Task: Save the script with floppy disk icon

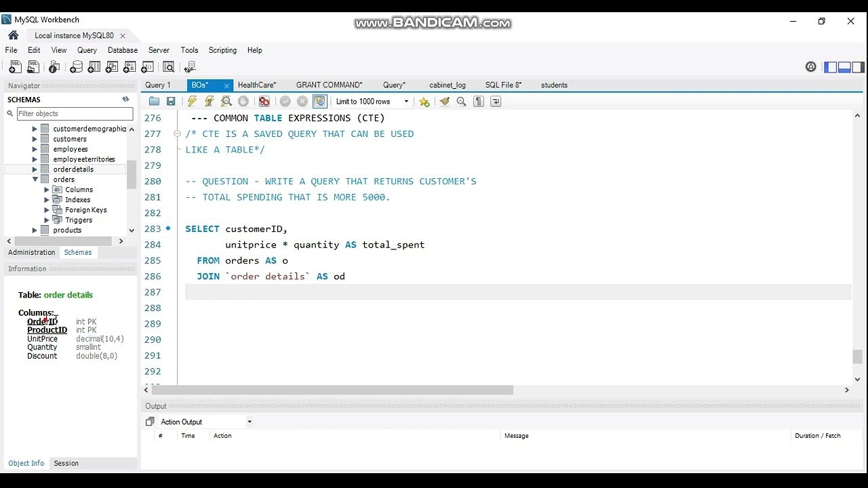Action: tap(171, 102)
